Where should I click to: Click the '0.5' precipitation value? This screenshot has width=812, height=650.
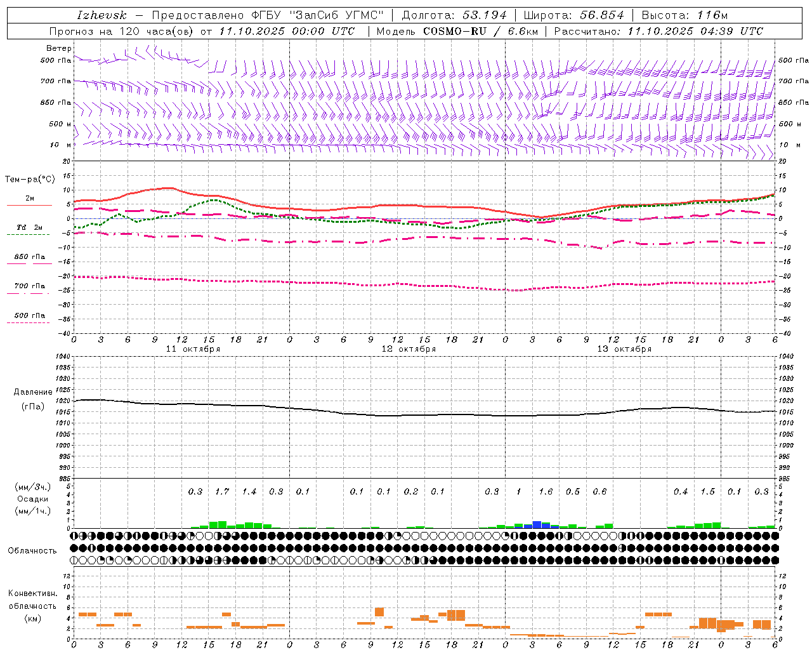coord(573,491)
